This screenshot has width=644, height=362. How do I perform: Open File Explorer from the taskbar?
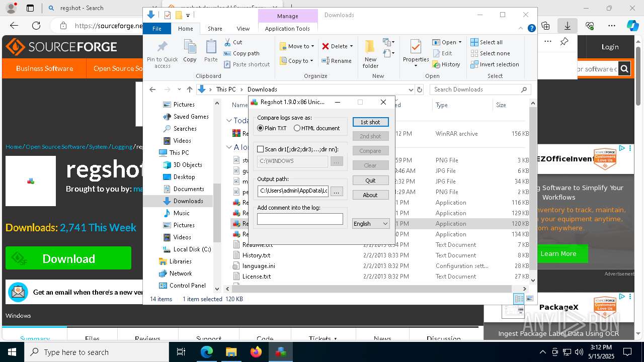point(231,352)
